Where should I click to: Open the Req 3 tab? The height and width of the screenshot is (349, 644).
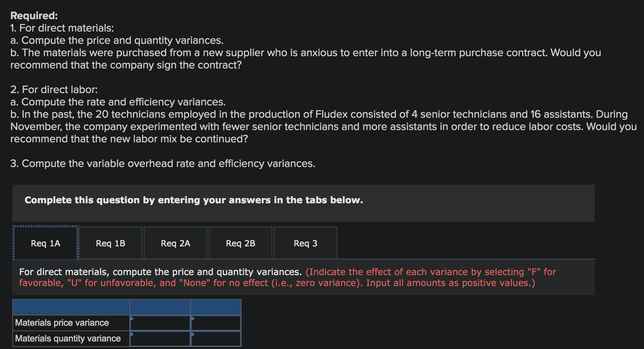click(x=305, y=243)
